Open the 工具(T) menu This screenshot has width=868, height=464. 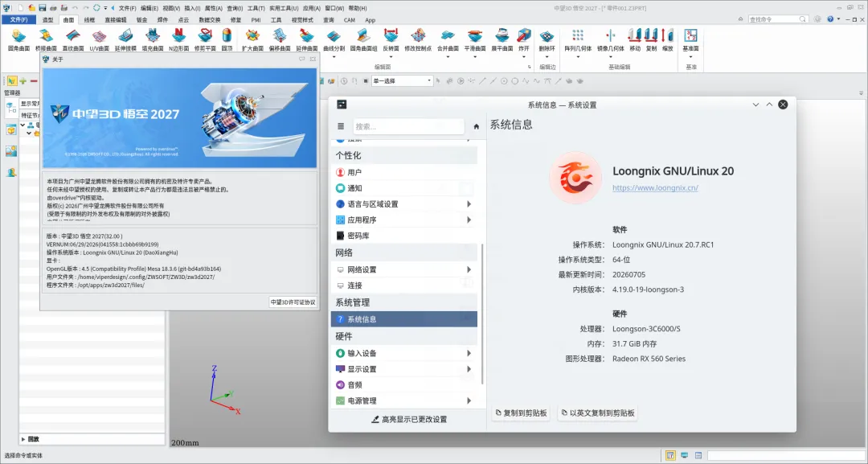click(x=256, y=8)
